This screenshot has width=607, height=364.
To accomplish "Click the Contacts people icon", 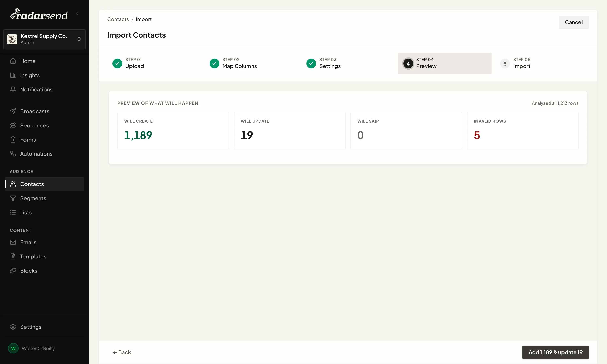I will pos(13,184).
